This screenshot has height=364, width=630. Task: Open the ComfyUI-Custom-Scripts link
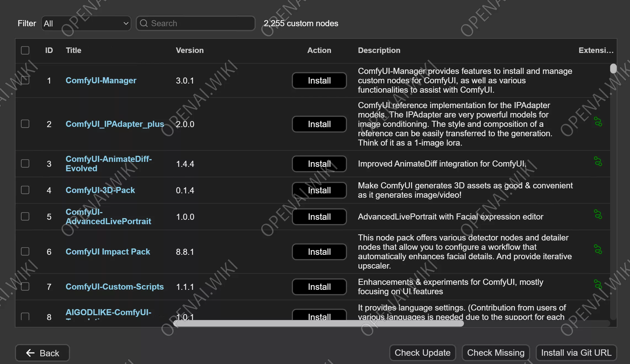coord(115,287)
